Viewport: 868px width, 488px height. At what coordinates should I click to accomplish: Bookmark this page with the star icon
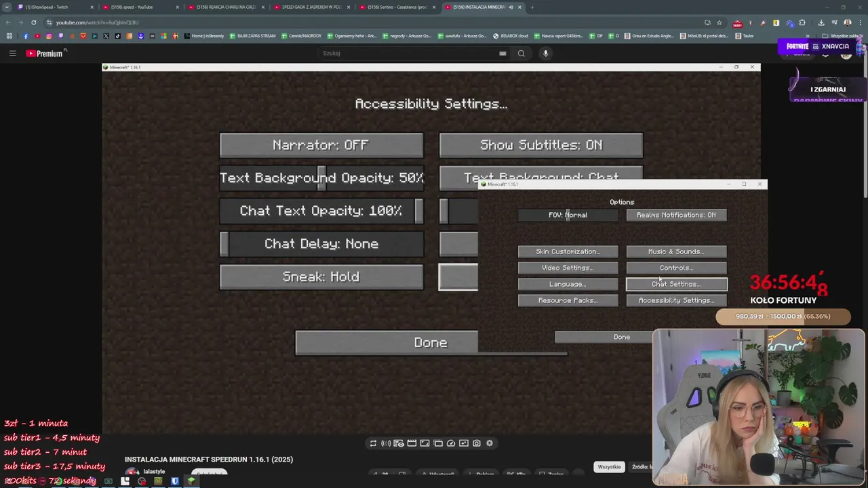[719, 22]
